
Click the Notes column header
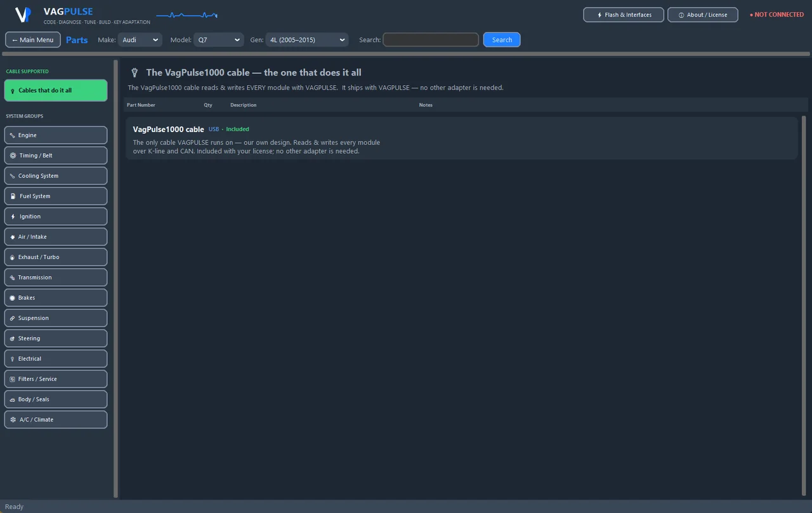(x=426, y=105)
